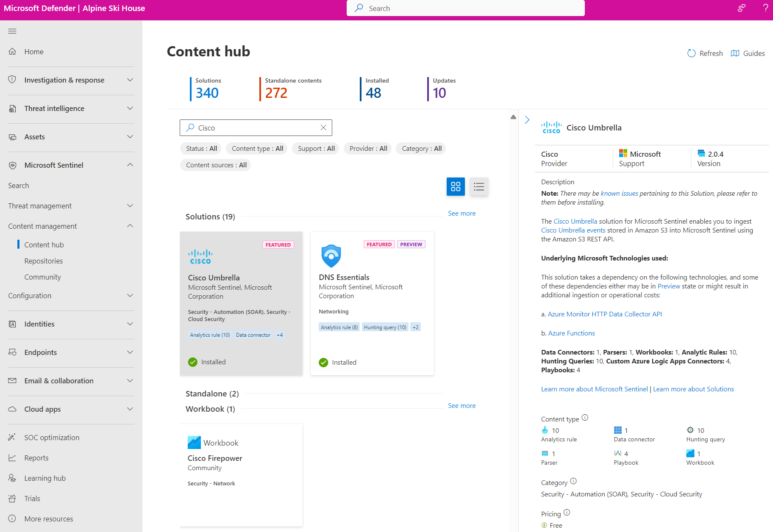Switch to grid card view
Image resolution: width=773 pixels, height=532 pixels.
click(x=456, y=186)
